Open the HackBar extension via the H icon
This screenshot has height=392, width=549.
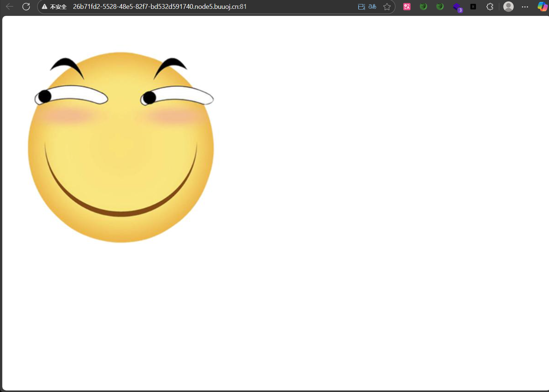coord(473,6)
